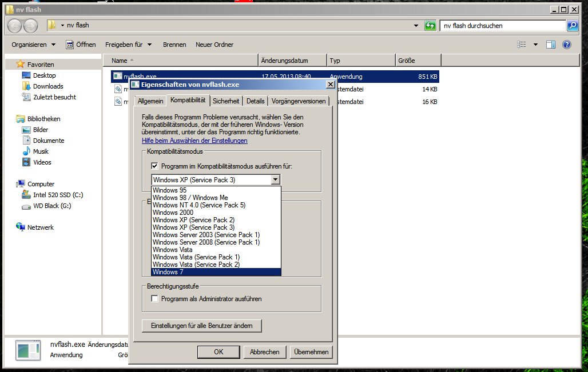
Task: Click the nv flash durchsuchen search field
Action: 503,26
